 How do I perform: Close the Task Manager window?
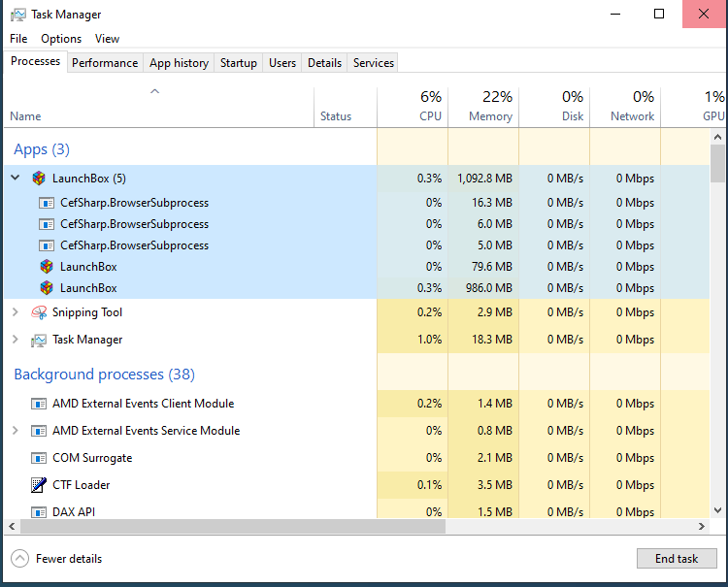(x=704, y=14)
